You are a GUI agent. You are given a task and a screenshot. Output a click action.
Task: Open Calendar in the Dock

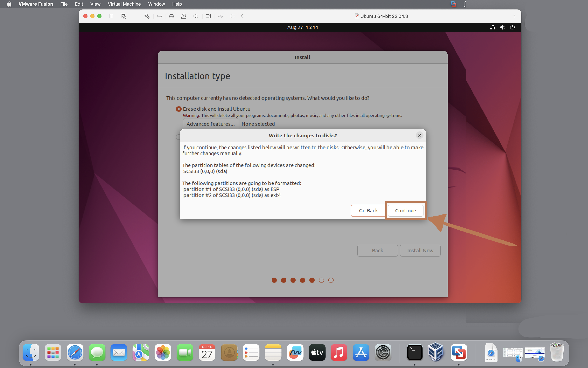pos(207,352)
